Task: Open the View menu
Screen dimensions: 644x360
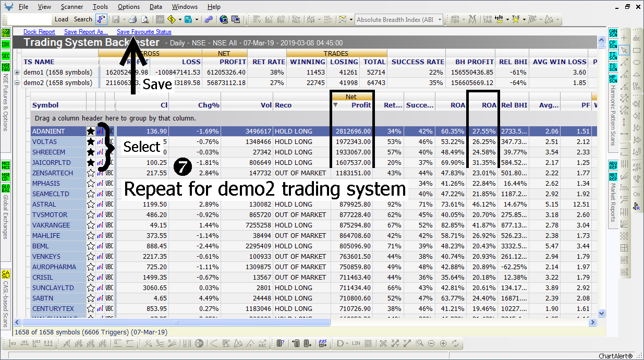Action: pos(45,7)
